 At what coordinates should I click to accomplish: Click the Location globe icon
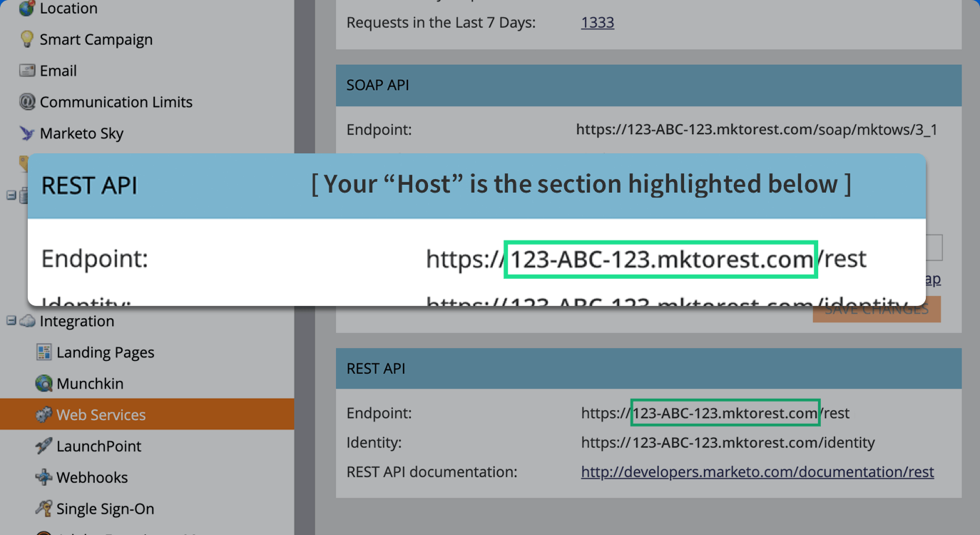click(x=27, y=9)
